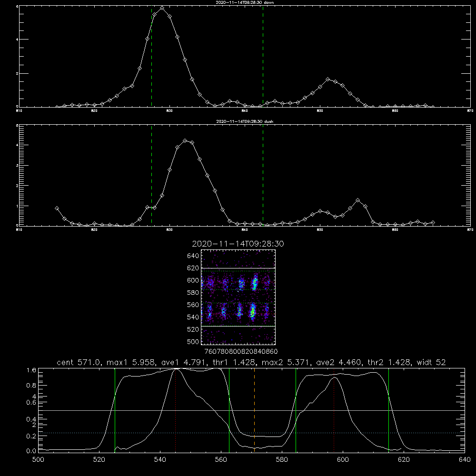Click the orange dashed center line in bottom plot

254,410
